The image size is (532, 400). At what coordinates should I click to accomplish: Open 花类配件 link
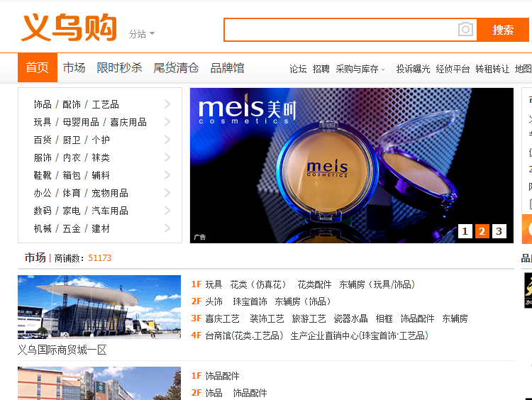pos(314,284)
